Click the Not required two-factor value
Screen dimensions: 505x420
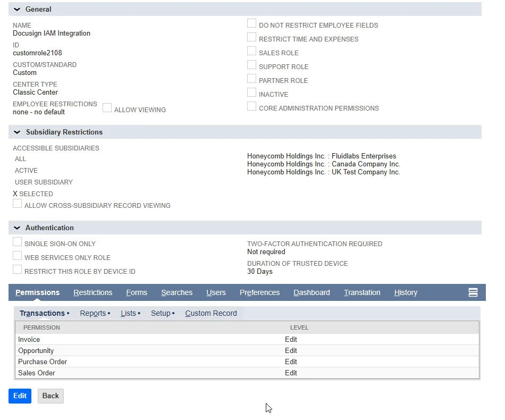point(266,252)
